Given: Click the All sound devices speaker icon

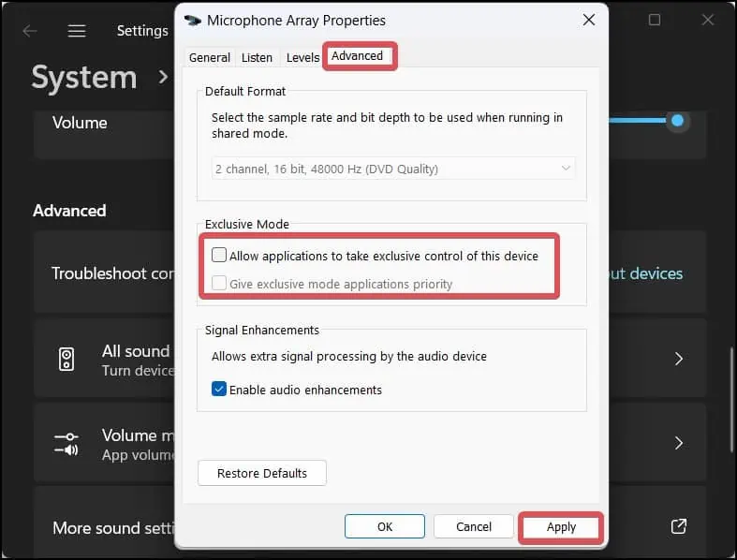Looking at the screenshot, I should pyautogui.click(x=66, y=359).
